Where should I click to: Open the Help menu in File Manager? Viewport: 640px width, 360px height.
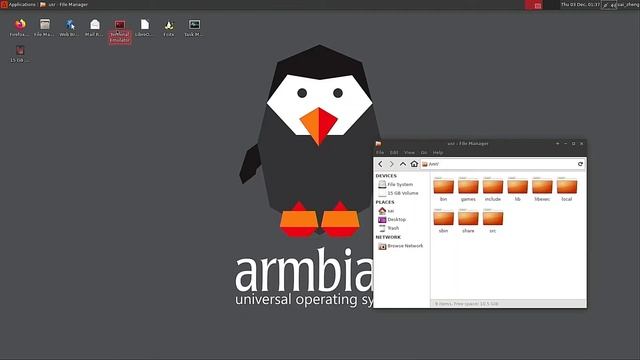click(438, 153)
